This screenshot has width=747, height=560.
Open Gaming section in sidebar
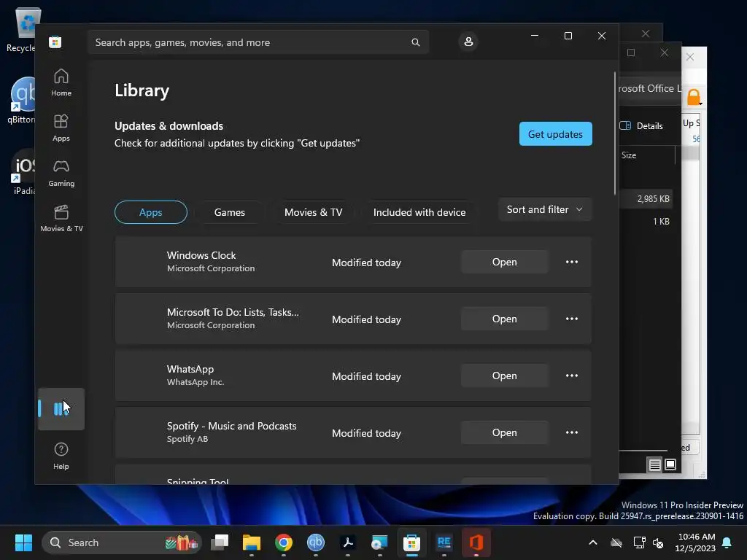61,173
